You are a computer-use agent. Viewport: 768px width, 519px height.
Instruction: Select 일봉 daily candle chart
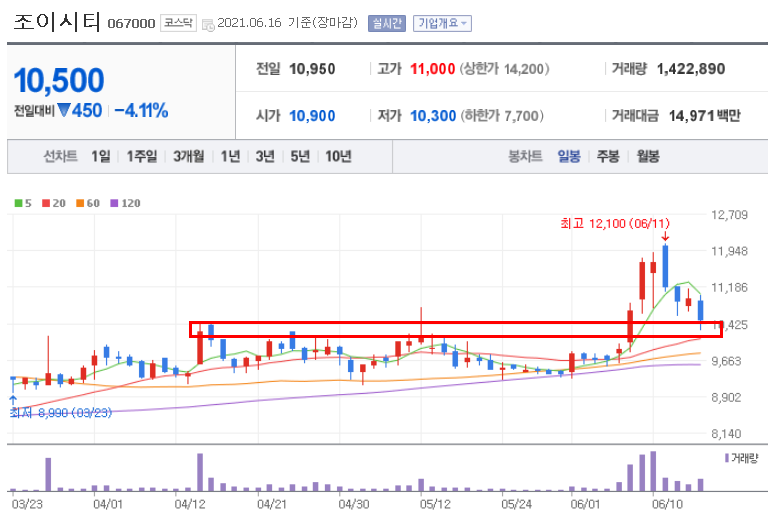click(x=569, y=156)
